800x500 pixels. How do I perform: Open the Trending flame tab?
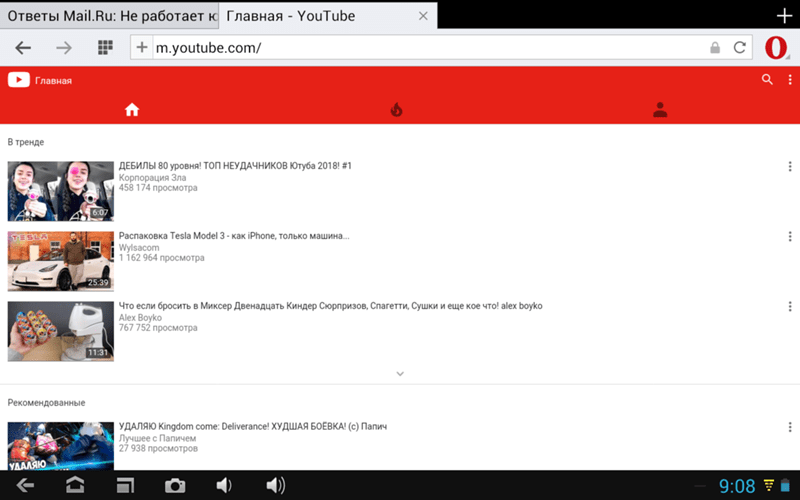tap(396, 110)
